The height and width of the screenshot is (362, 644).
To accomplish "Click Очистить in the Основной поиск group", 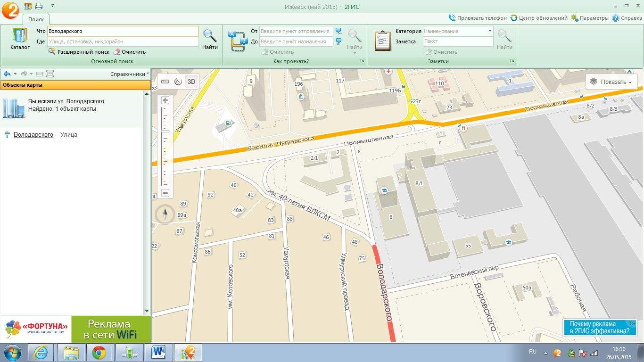I will 130,52.
